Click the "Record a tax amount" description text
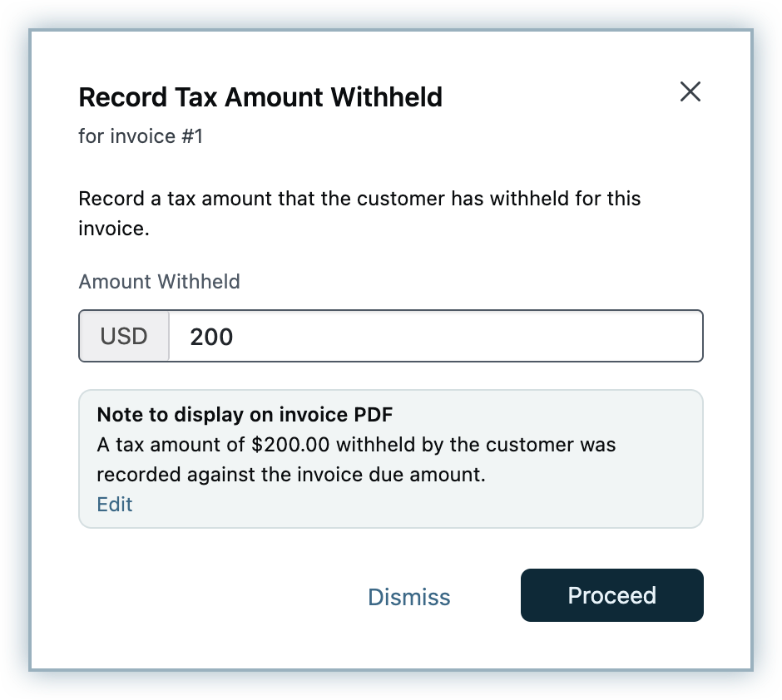782x700 pixels. pyautogui.click(x=359, y=200)
